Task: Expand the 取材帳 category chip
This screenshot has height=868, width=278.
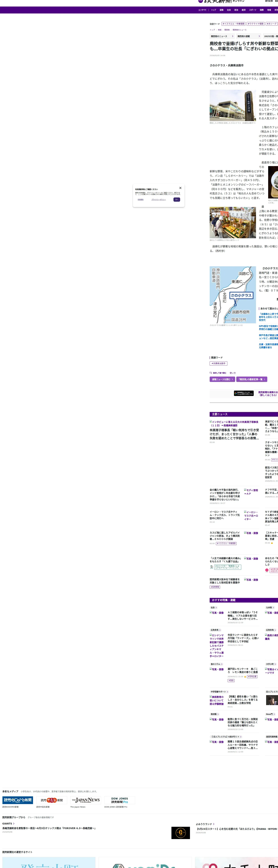Action: tap(215, 714)
